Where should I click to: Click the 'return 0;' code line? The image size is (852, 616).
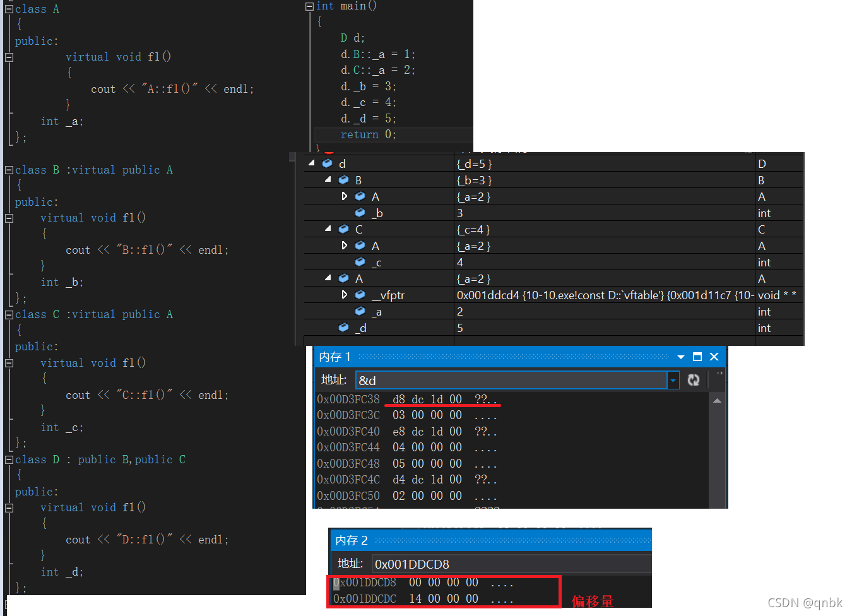(369, 134)
